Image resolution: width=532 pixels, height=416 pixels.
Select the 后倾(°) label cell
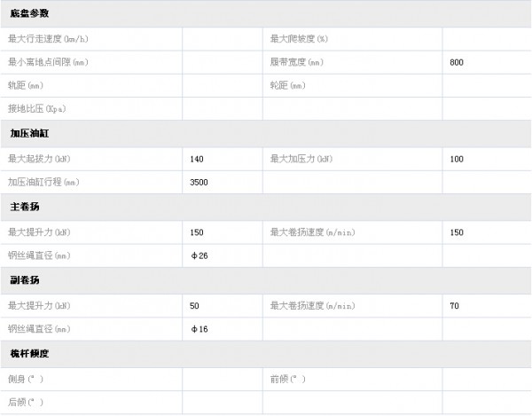pos(26,402)
